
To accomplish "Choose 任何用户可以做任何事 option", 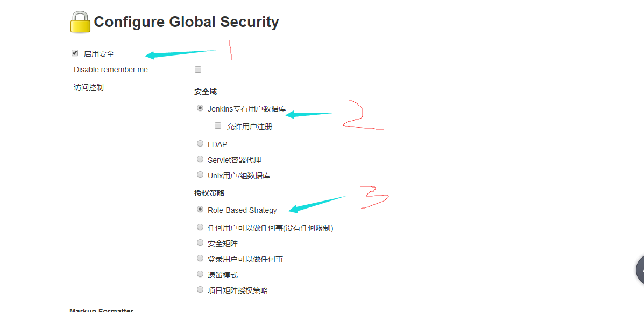I will [200, 227].
